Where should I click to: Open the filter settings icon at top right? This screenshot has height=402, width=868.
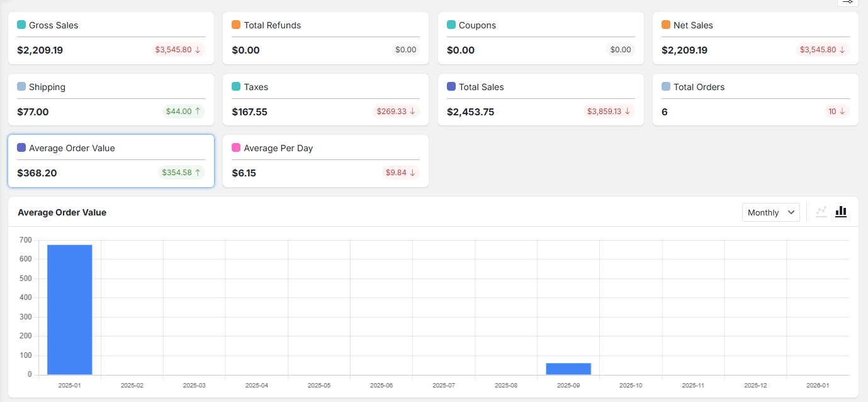pos(847,2)
